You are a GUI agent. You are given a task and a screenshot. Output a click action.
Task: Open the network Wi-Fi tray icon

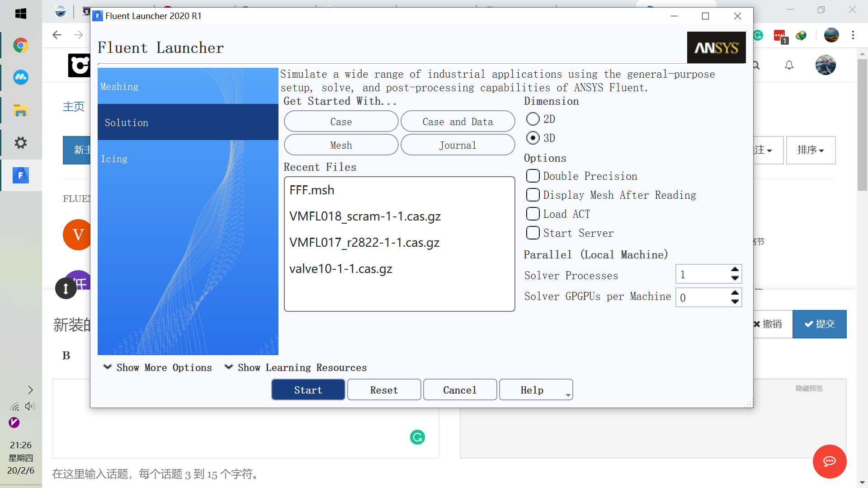point(15,407)
